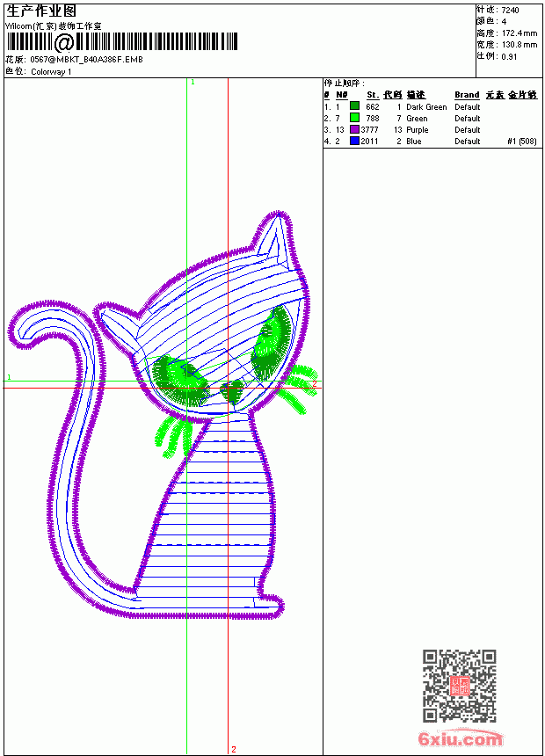Click the @ symbol in barcode
Viewport: 545px width, 756px height.
[x=63, y=42]
